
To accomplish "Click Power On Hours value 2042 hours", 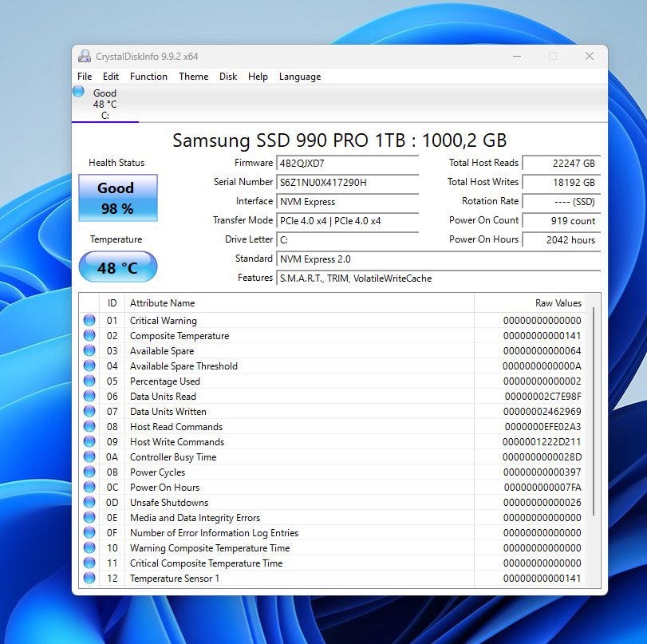I will coord(561,239).
